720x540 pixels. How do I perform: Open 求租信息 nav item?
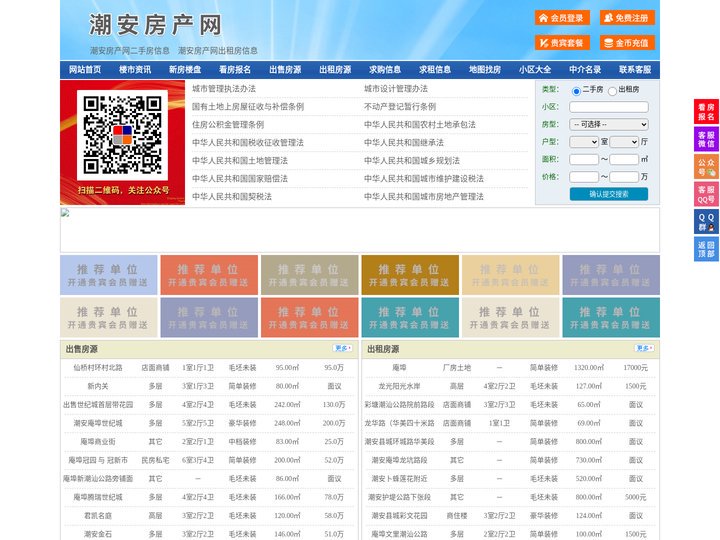(435, 70)
